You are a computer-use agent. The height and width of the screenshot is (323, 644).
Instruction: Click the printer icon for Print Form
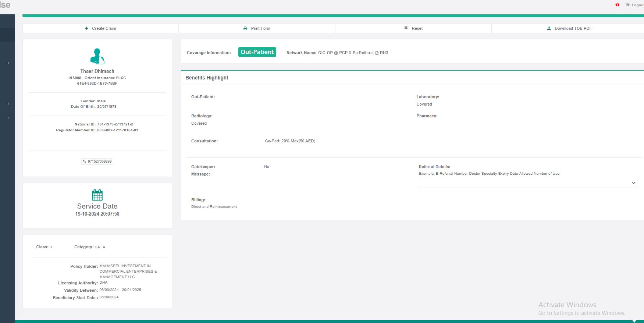[x=245, y=28]
